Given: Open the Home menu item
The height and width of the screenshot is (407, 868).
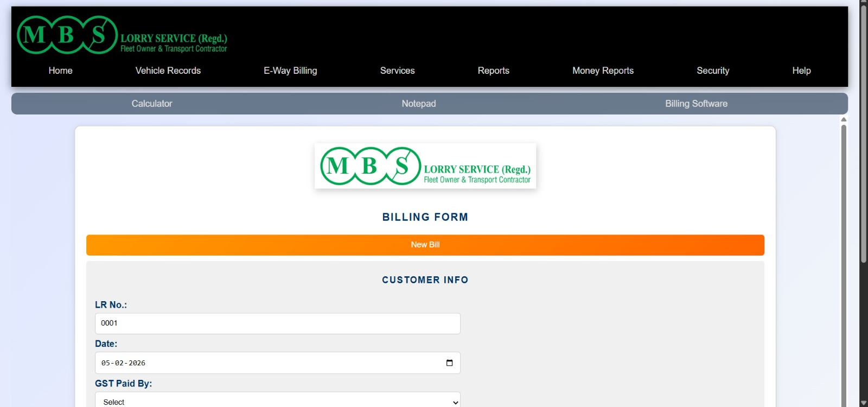Looking at the screenshot, I should point(60,71).
